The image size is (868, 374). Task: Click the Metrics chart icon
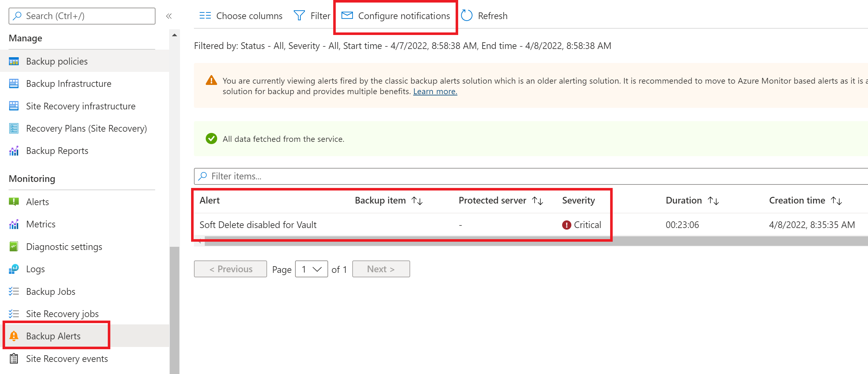coord(14,225)
